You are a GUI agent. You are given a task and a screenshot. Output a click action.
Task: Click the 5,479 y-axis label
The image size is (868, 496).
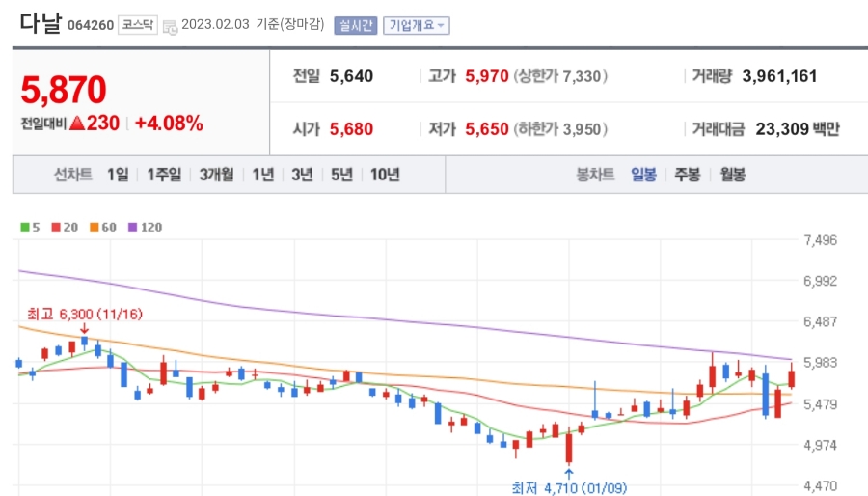[x=820, y=404]
